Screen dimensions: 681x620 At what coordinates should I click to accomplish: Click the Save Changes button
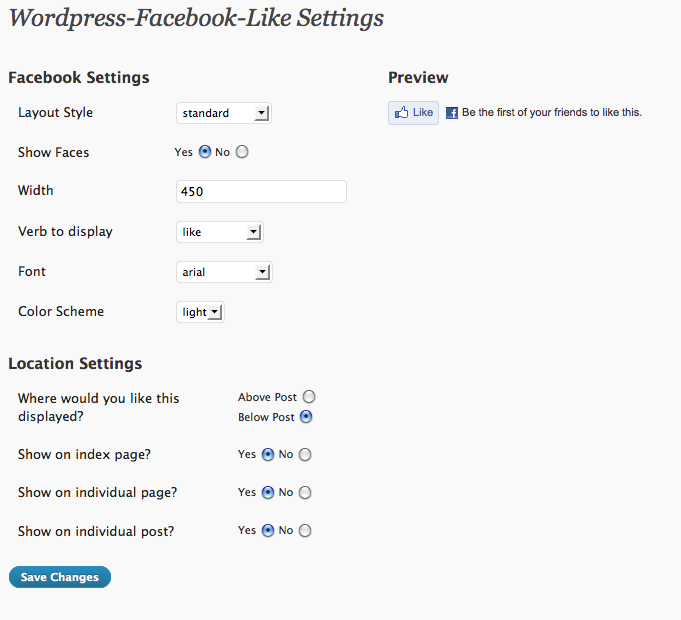pyautogui.click(x=60, y=577)
